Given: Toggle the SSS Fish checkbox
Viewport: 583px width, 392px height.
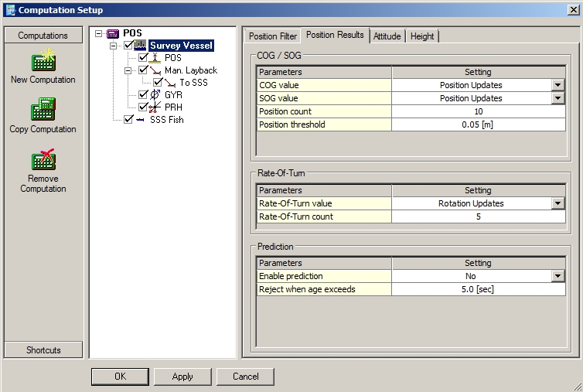Looking at the screenshot, I should tap(128, 120).
